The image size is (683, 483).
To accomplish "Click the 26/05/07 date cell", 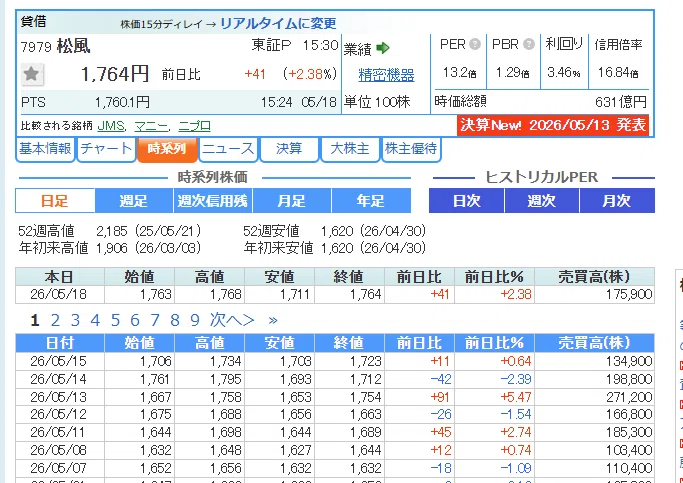I will pyautogui.click(x=58, y=468).
